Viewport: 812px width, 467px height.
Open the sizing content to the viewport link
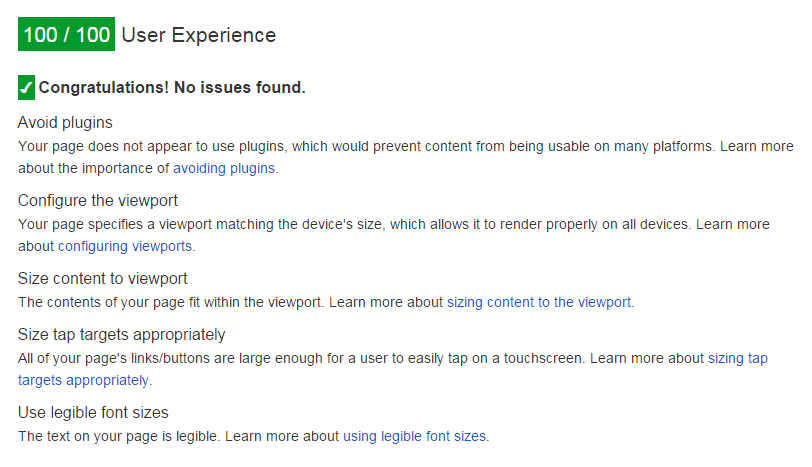[539, 301]
